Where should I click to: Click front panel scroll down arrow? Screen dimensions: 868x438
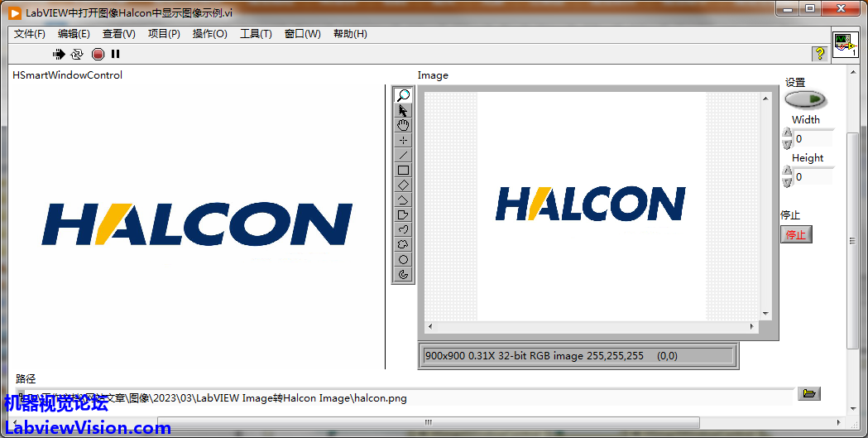[852, 409]
